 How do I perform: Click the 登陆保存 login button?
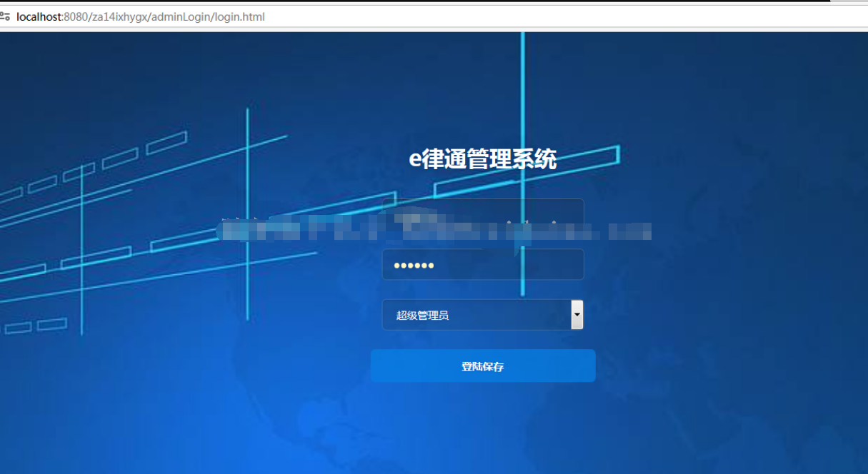483,366
